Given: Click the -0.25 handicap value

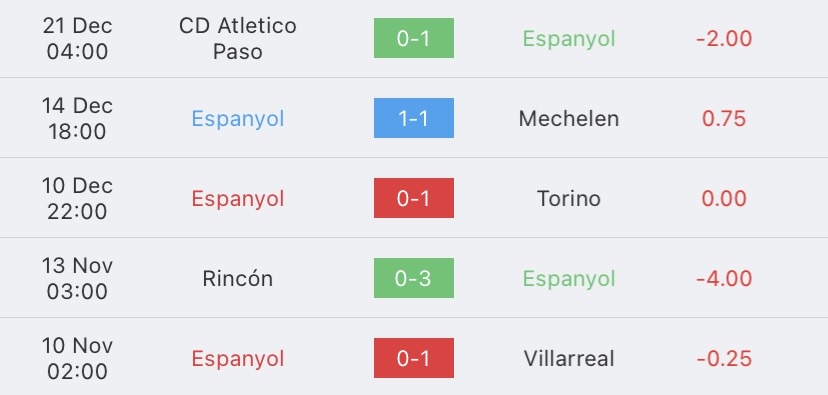Looking at the screenshot, I should [724, 359].
